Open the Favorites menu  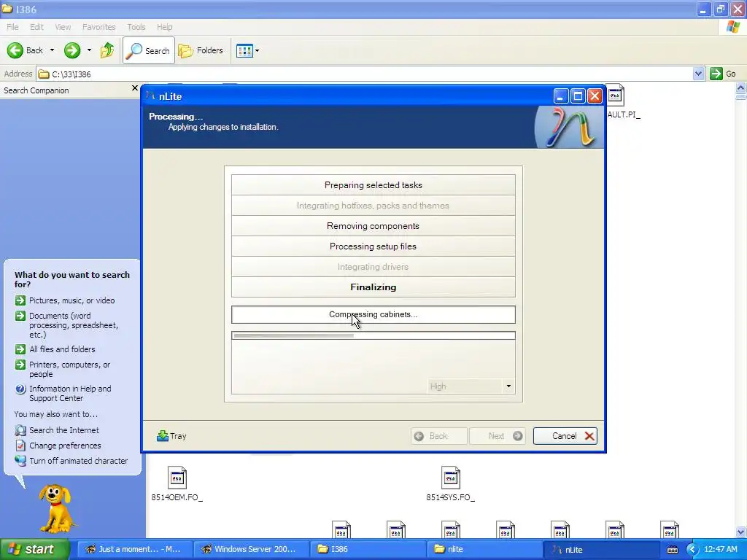coord(99,27)
